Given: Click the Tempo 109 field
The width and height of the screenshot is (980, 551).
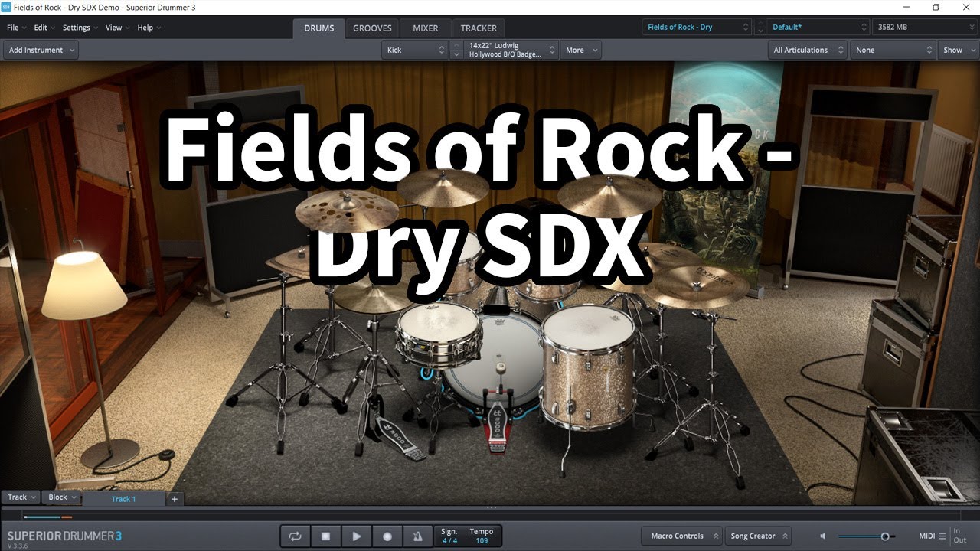Looking at the screenshot, I should click(482, 536).
